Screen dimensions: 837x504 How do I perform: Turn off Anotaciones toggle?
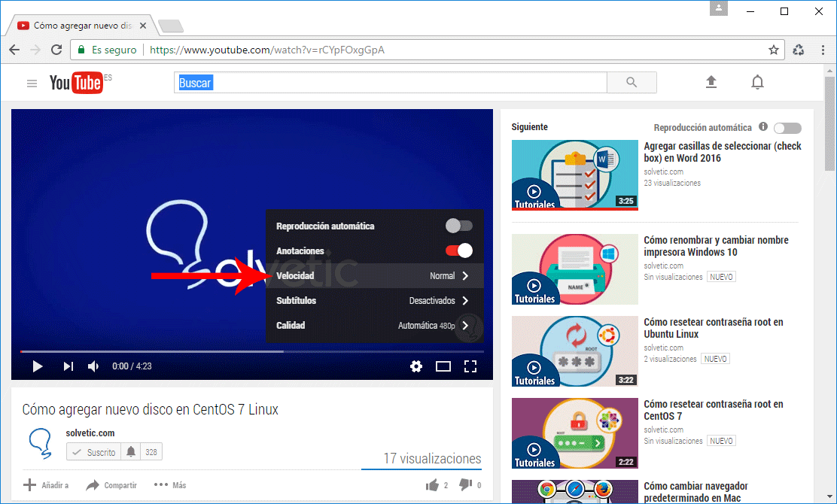pos(459,250)
